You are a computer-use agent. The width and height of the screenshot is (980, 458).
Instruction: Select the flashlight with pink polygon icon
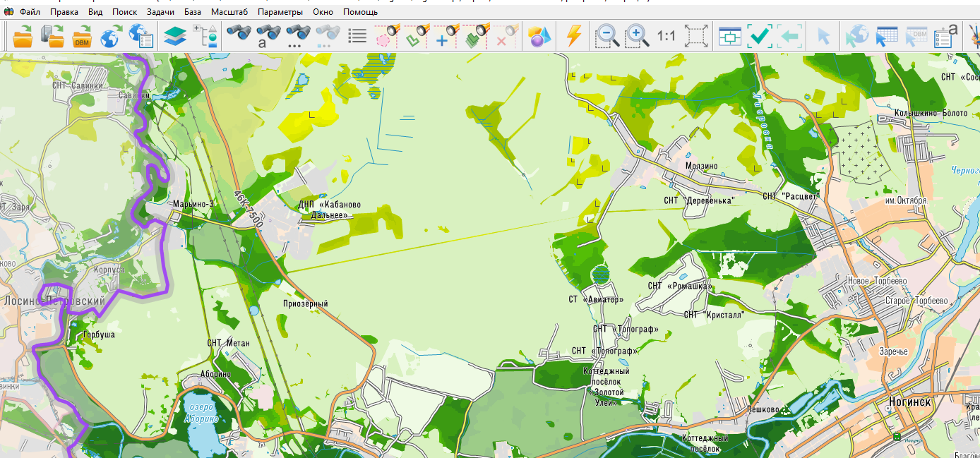387,36
